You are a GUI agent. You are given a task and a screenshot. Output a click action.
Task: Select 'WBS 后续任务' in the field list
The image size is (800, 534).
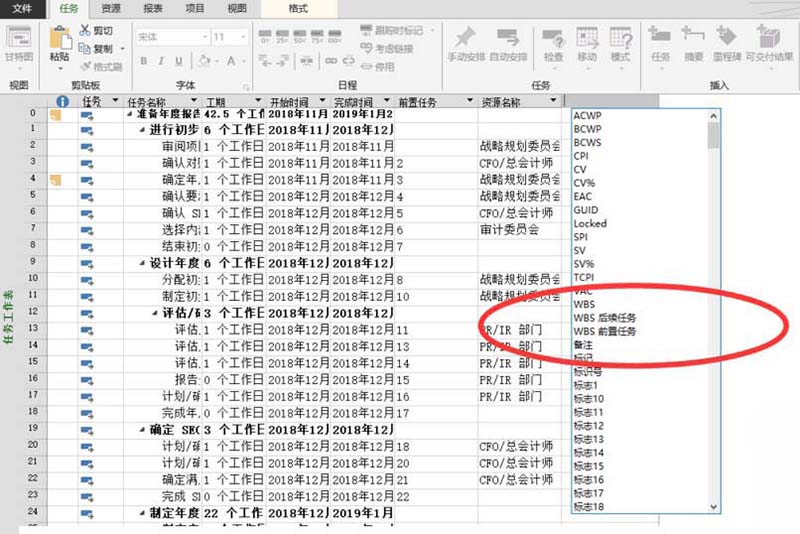click(x=605, y=318)
